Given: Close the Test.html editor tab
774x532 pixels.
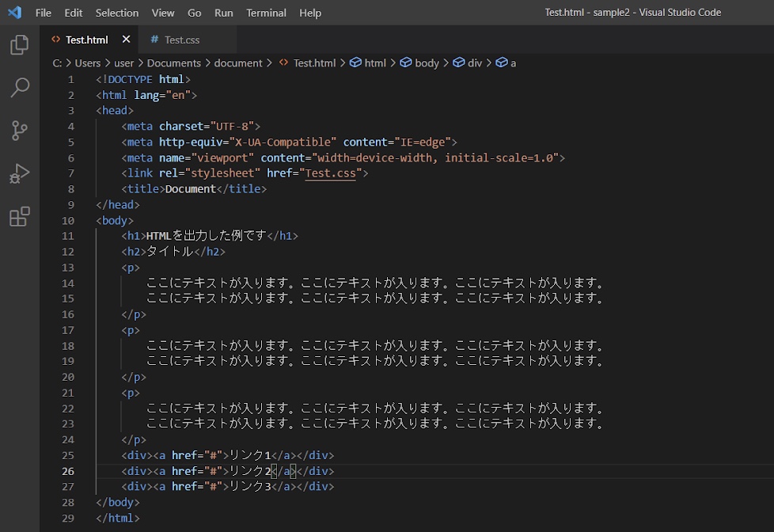Looking at the screenshot, I should (126, 39).
